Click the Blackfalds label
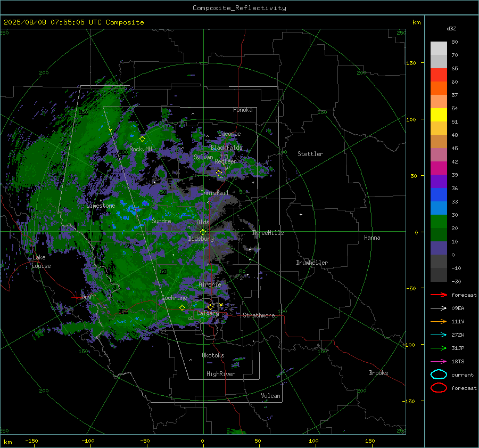The width and height of the screenshot is (479, 448). pos(226,148)
